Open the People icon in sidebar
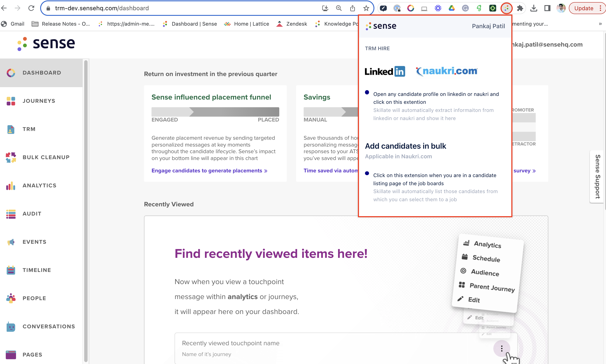The height and width of the screenshot is (364, 606). pyautogui.click(x=11, y=298)
